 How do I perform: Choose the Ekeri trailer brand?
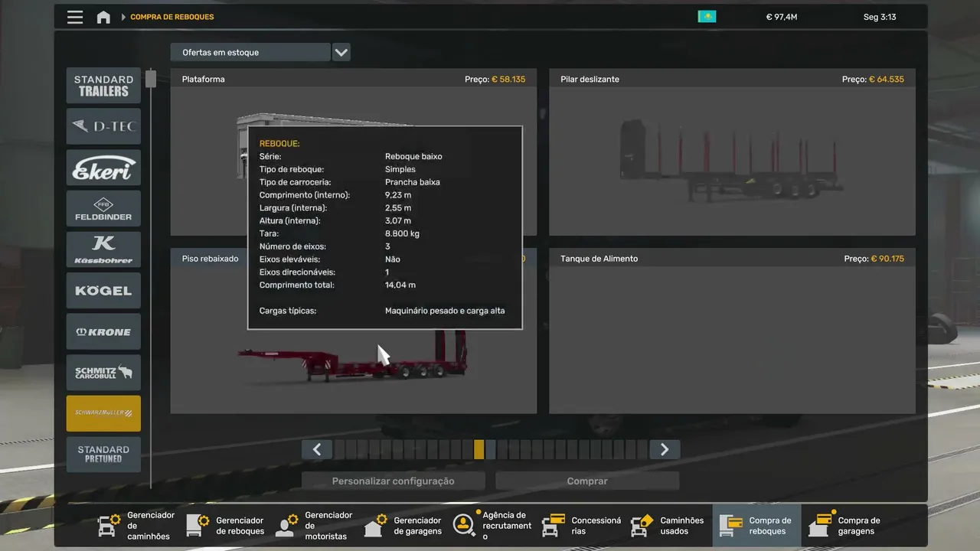point(103,168)
